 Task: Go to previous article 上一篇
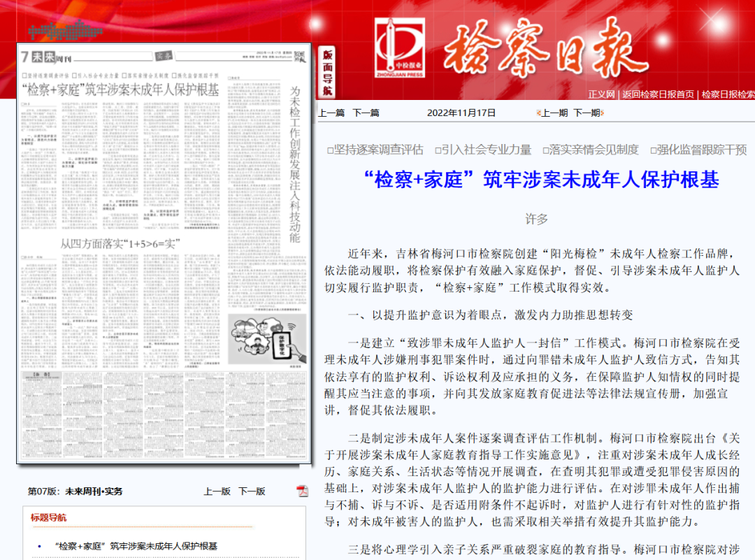pyautogui.click(x=331, y=113)
